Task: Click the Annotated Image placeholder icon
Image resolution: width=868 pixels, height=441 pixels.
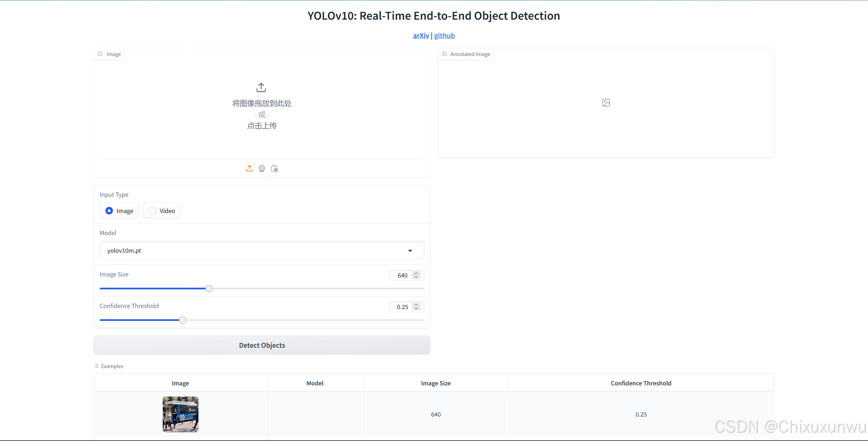Action: (606, 103)
